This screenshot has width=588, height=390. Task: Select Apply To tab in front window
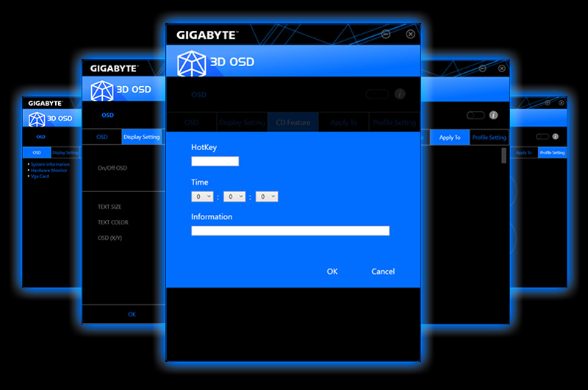[344, 122]
